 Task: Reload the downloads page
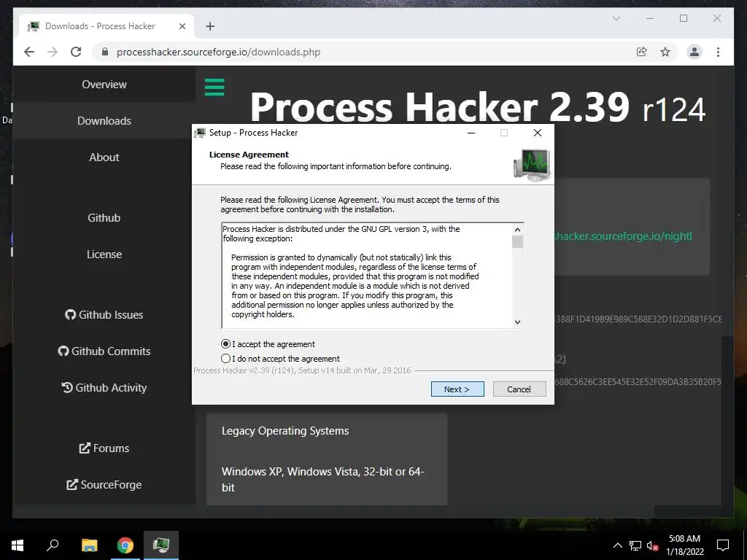76,52
